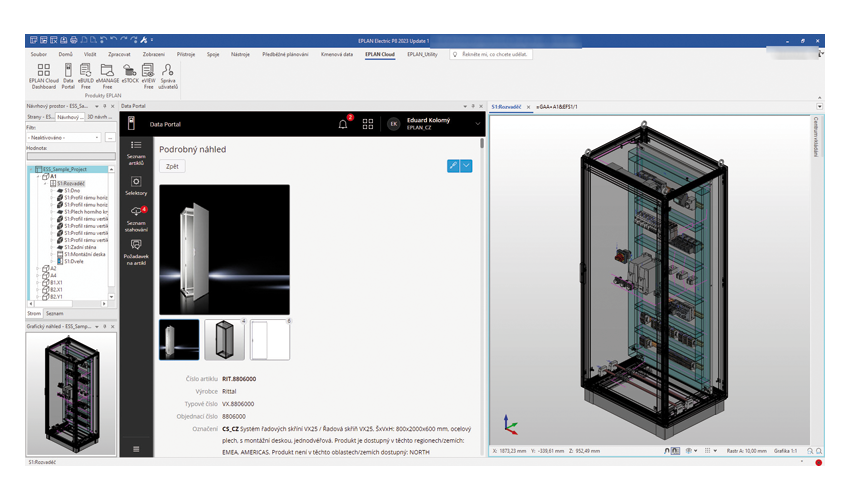Open the Filtr dropdown Neaktivováno
This screenshot has height=500, width=850.
tap(64, 138)
